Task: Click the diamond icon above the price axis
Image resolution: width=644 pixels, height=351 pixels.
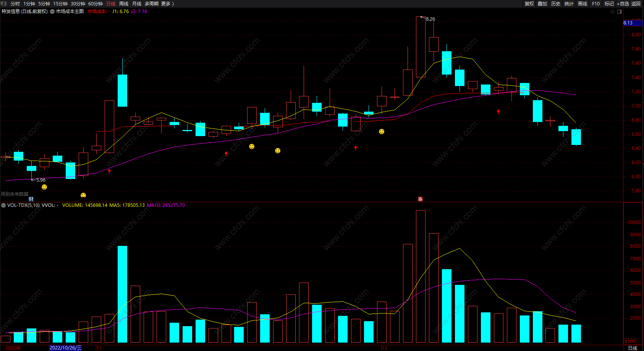Action: (613, 11)
